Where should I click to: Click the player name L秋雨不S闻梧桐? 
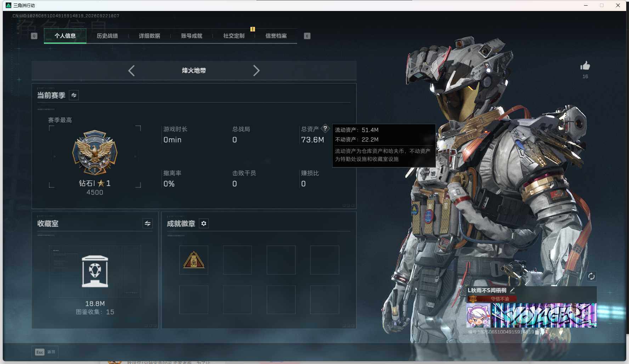click(x=487, y=290)
